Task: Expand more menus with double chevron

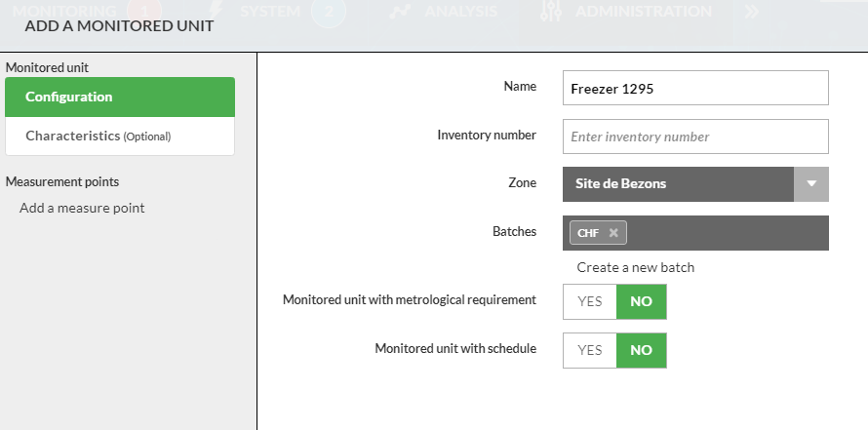Action: (x=751, y=12)
